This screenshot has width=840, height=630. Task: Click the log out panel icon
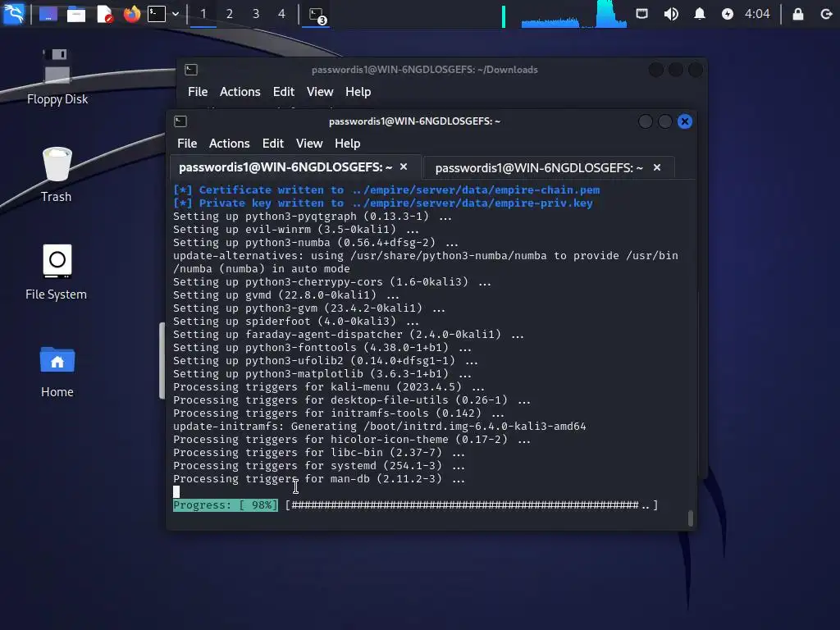[x=825, y=14]
